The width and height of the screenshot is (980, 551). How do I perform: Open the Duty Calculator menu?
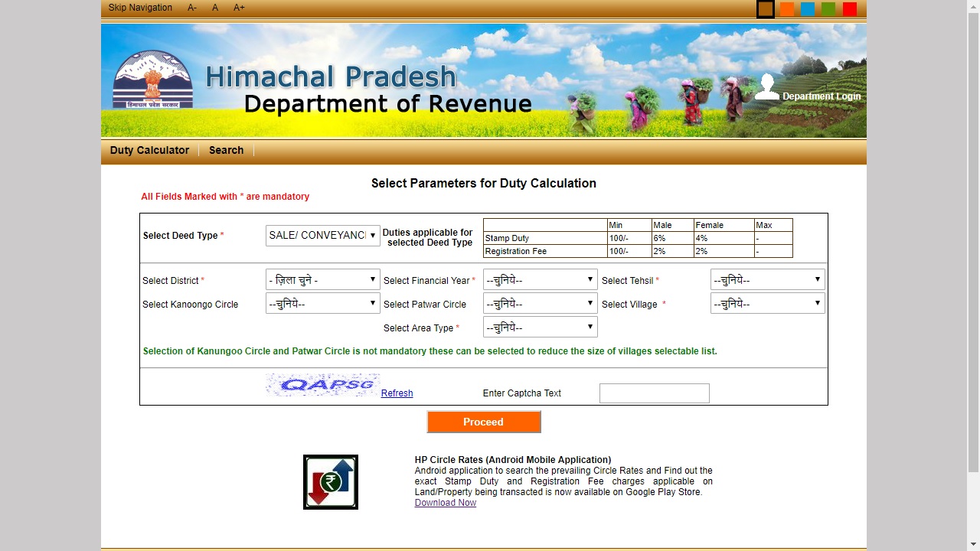click(149, 150)
